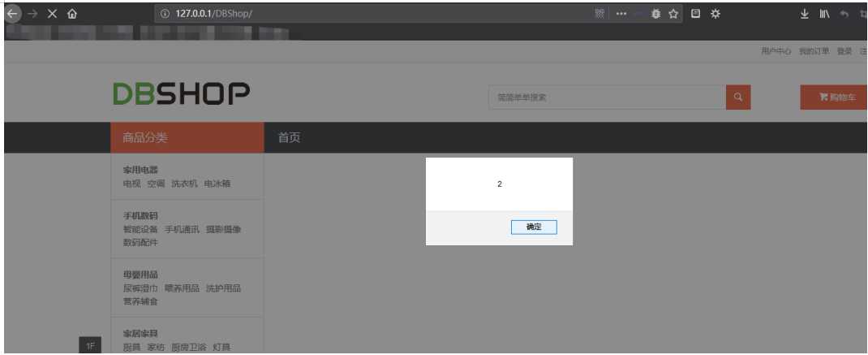The height and width of the screenshot is (355, 868).
Task: Open the 家用电器 category heading
Action: point(140,170)
